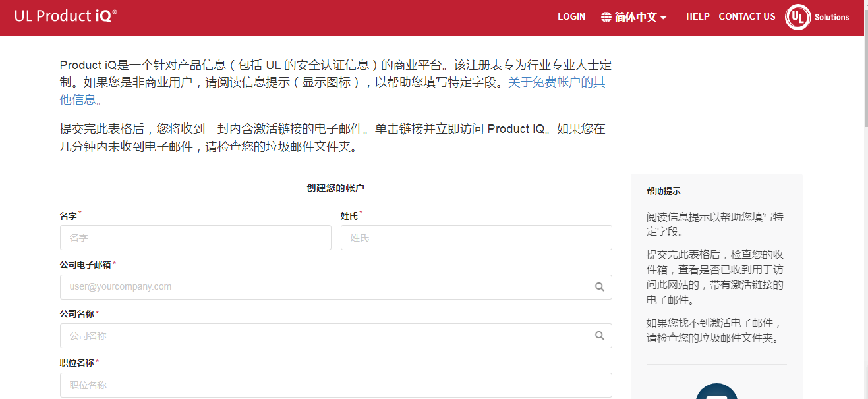Screen dimensions: 868x399
Task: Open the LOGIN page
Action: 571,16
